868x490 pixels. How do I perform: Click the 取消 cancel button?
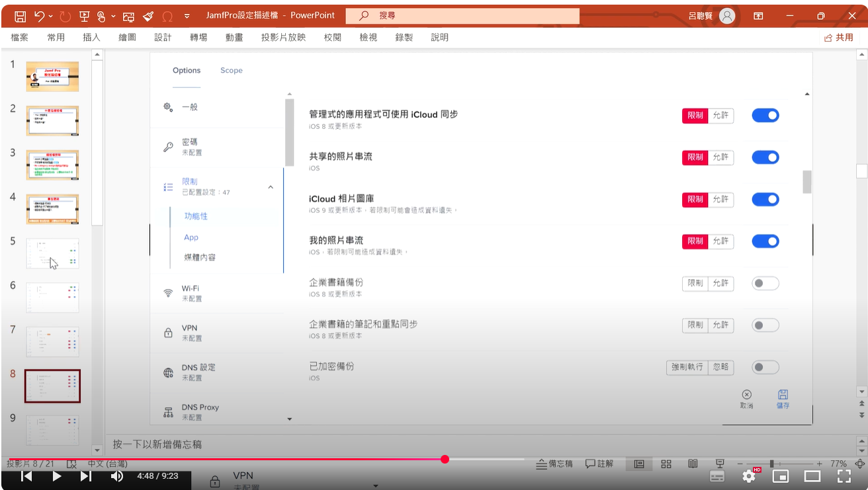coord(746,399)
